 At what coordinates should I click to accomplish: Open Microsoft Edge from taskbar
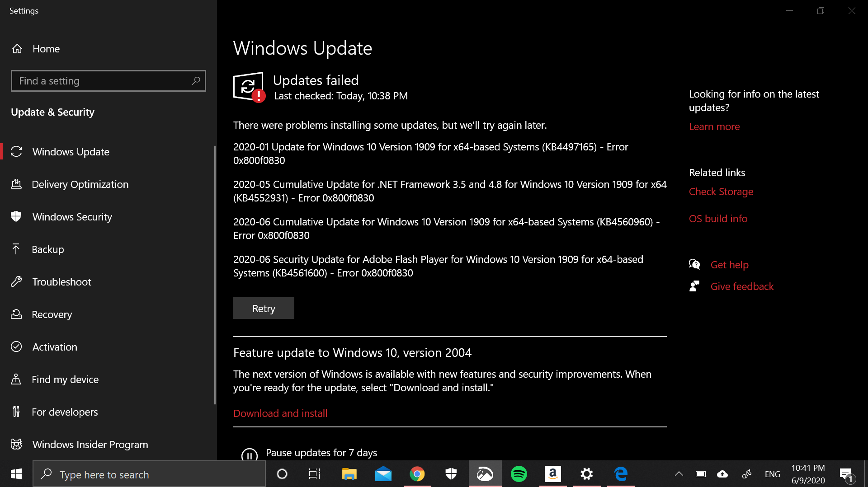(x=621, y=474)
